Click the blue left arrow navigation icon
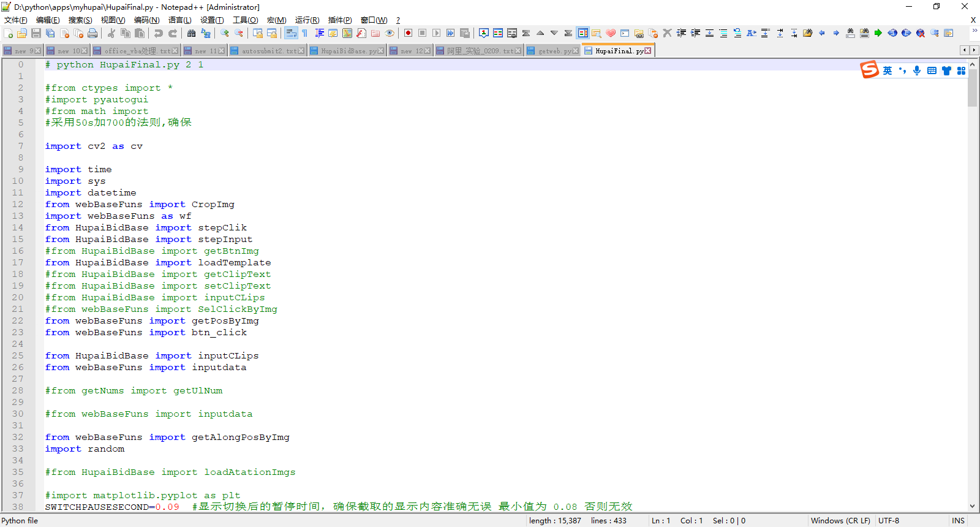Image resolution: width=980 pixels, height=527 pixels. pyautogui.click(x=822, y=33)
